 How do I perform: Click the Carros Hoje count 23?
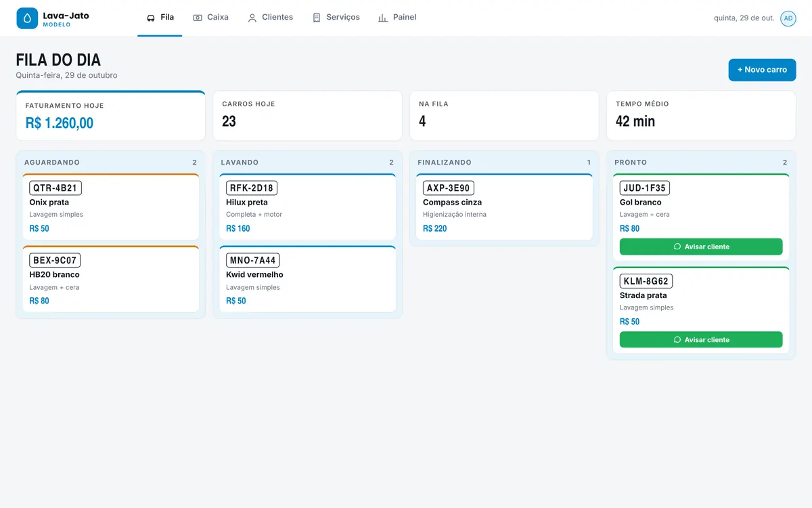(229, 121)
